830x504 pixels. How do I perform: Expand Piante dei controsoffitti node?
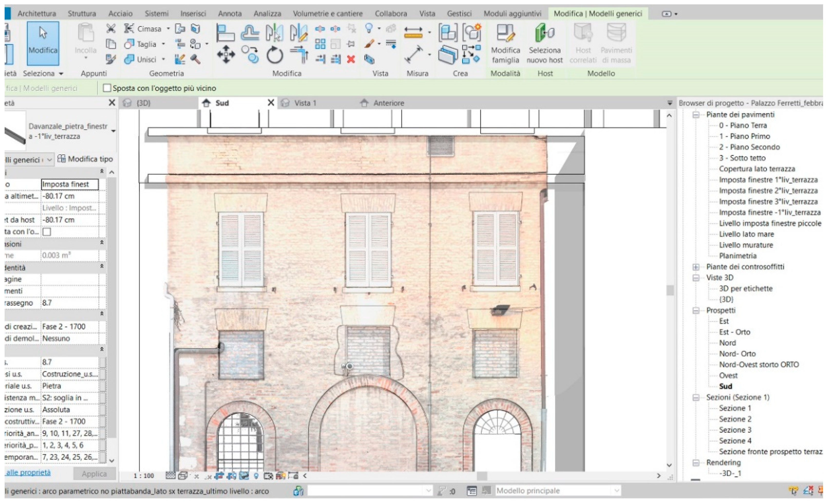click(696, 267)
